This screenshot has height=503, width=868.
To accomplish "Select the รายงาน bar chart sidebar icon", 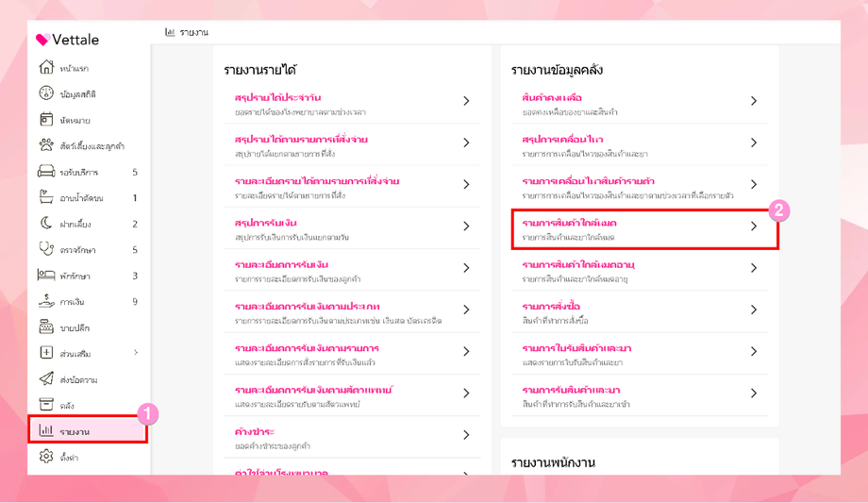I will [46, 430].
